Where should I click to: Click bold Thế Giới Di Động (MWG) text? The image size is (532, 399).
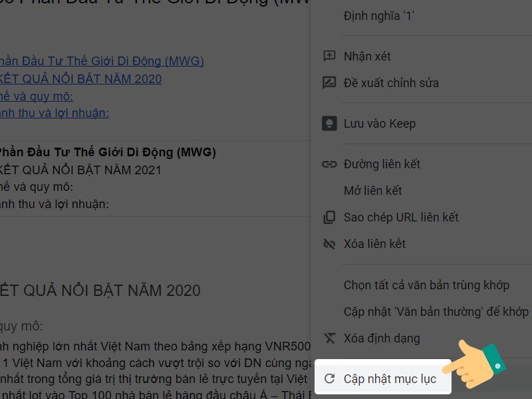point(108,152)
